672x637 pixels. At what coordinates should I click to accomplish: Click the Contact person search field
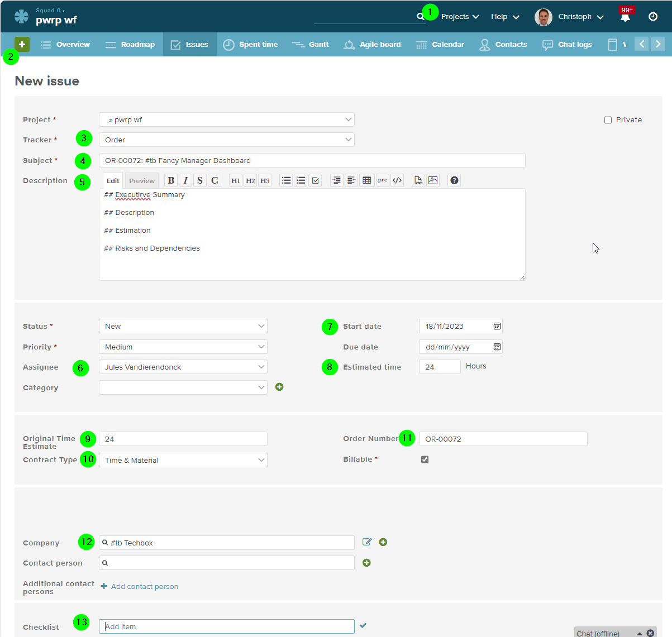tap(227, 563)
